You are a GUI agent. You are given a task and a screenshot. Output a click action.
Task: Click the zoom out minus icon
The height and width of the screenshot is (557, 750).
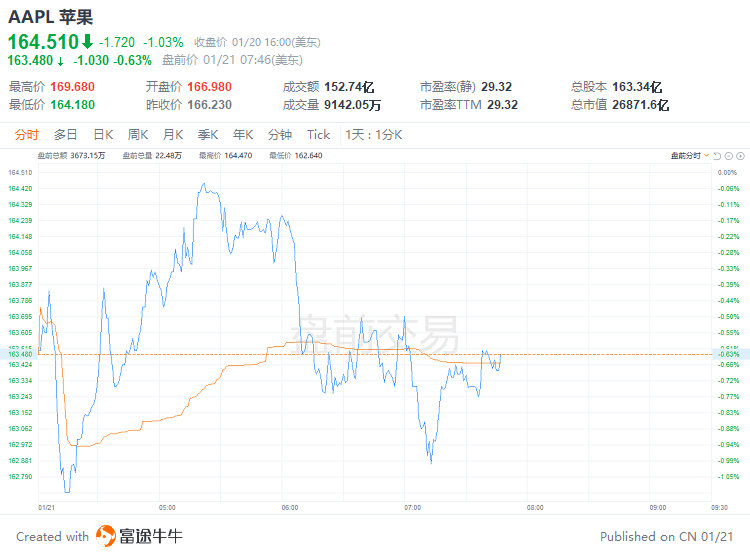(x=729, y=156)
